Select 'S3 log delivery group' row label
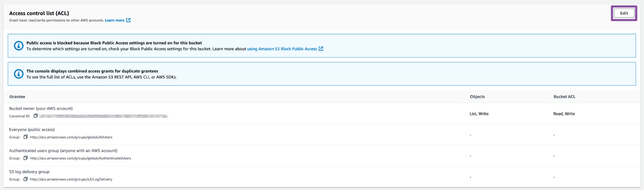 [29, 172]
